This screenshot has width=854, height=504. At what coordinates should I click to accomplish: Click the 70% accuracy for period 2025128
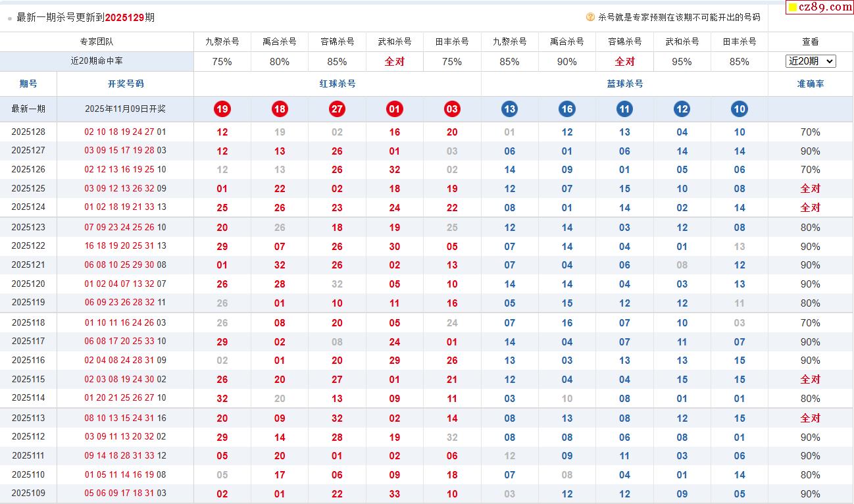click(811, 132)
